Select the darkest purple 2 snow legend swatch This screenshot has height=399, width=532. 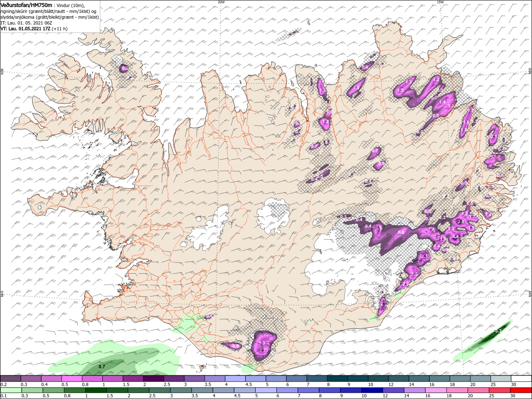pyautogui.click(x=153, y=379)
